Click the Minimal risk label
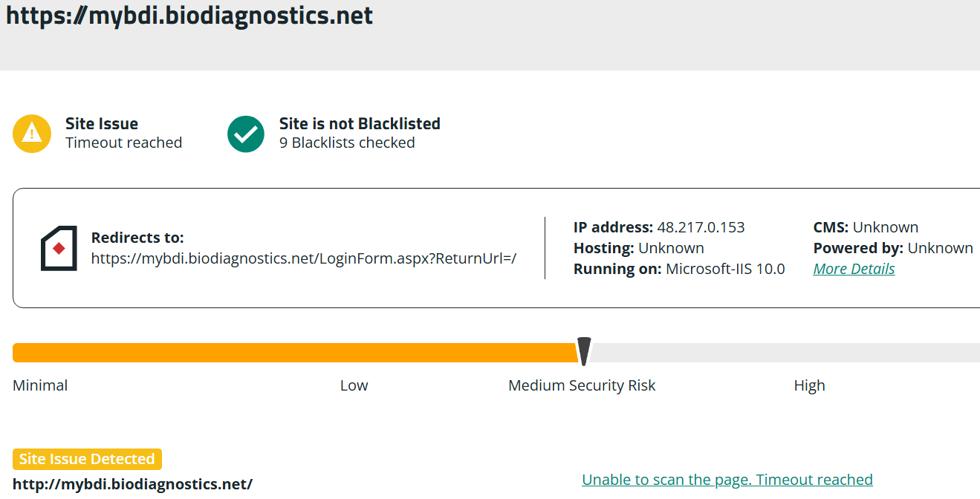980x499 pixels. coord(40,385)
